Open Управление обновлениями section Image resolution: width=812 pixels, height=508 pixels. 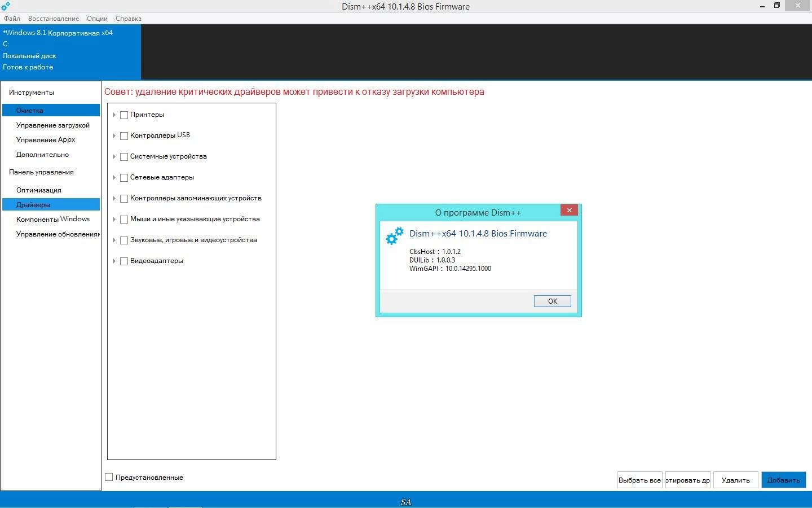click(x=51, y=234)
